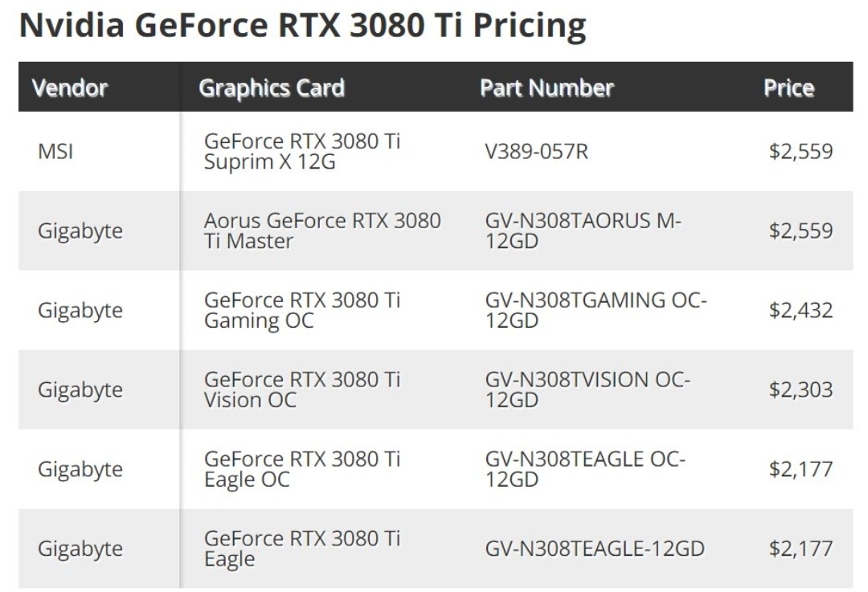Select the $2,432 price cell
This screenshot has width=868, height=592.
pos(800,310)
